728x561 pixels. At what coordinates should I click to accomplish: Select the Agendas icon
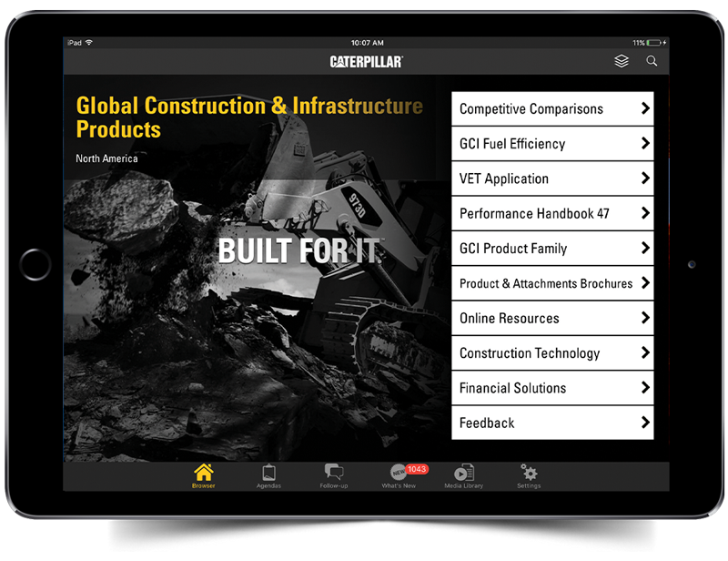[268, 474]
